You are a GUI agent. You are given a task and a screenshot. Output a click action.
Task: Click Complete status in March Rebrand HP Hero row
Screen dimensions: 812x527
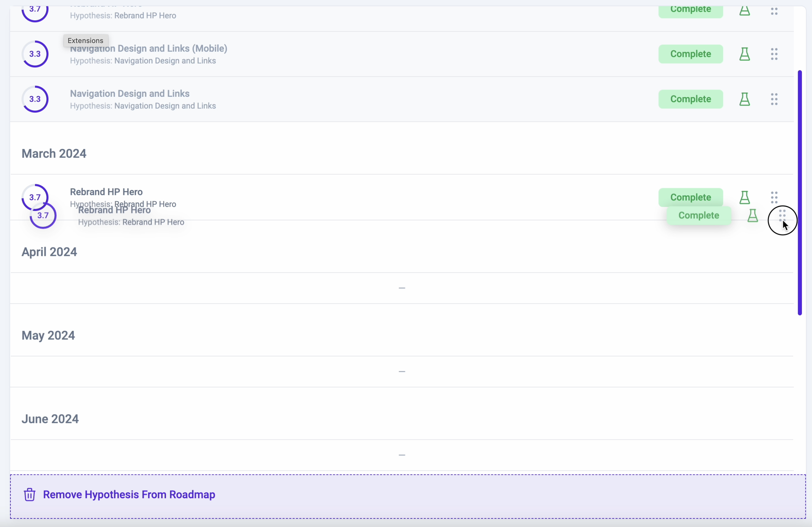click(x=690, y=197)
